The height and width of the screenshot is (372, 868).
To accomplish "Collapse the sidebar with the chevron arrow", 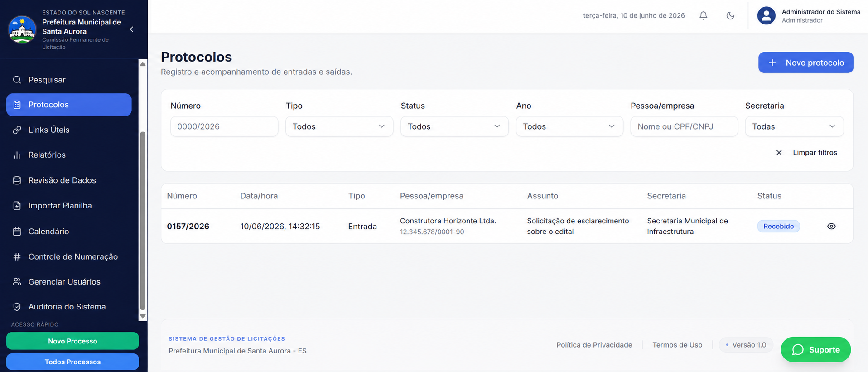I will click(x=131, y=29).
